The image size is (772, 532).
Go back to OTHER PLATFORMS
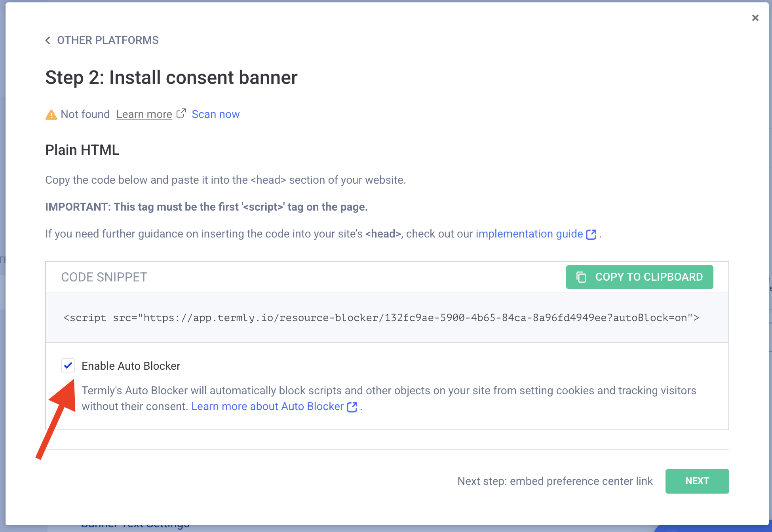[108, 40]
